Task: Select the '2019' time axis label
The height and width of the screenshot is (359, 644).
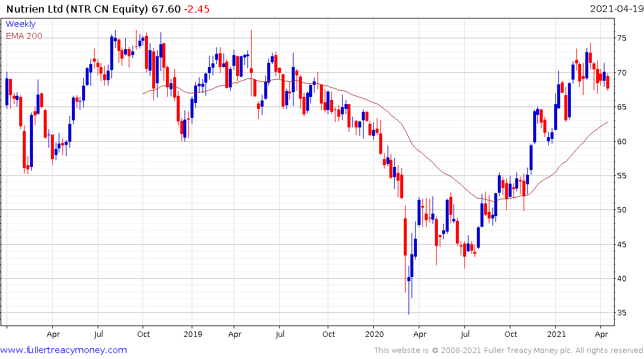Action: [193, 334]
